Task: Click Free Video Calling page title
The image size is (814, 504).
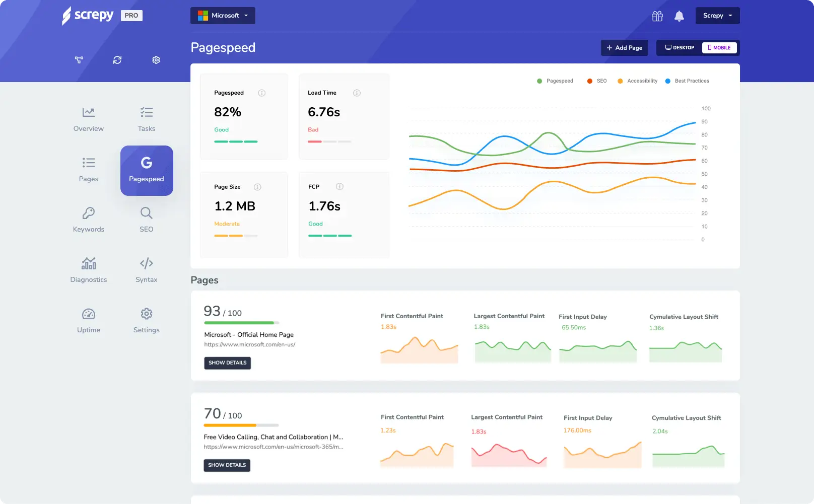Action: (274, 437)
